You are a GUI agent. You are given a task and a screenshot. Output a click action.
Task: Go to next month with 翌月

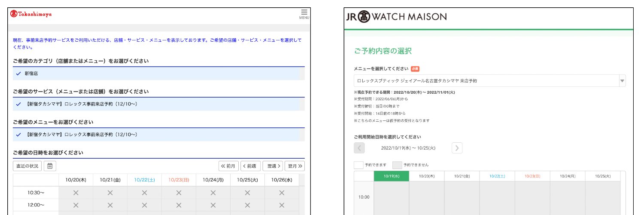coord(295,166)
